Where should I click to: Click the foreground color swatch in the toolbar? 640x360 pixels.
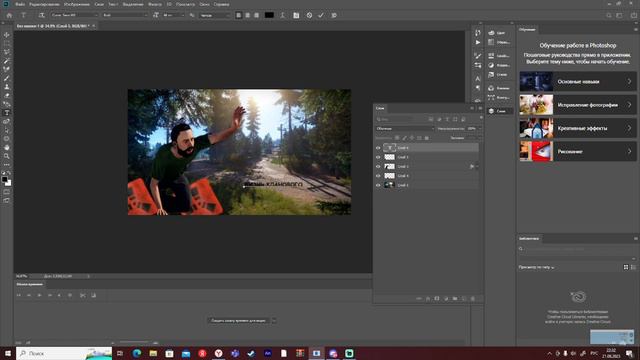(4, 179)
